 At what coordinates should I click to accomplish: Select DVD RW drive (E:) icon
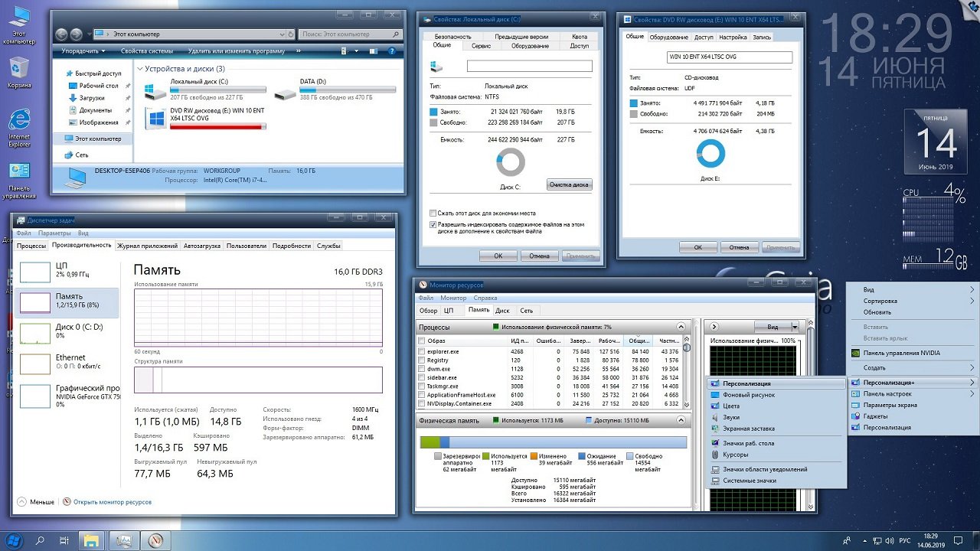[x=156, y=119]
